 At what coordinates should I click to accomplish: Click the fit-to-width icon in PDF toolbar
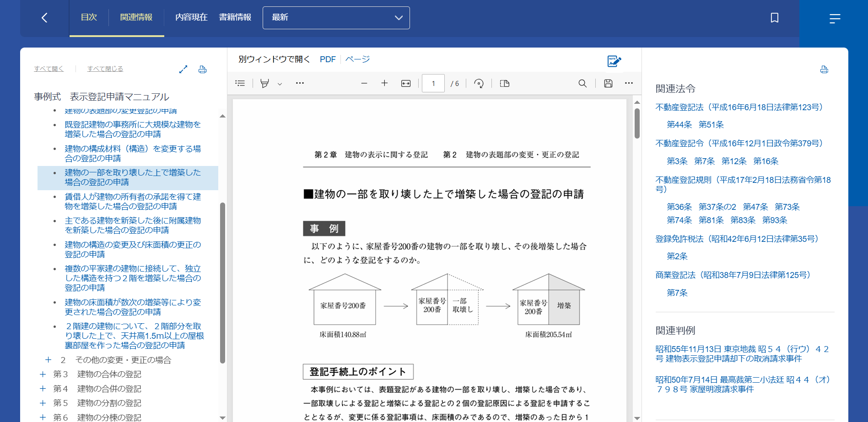(406, 83)
